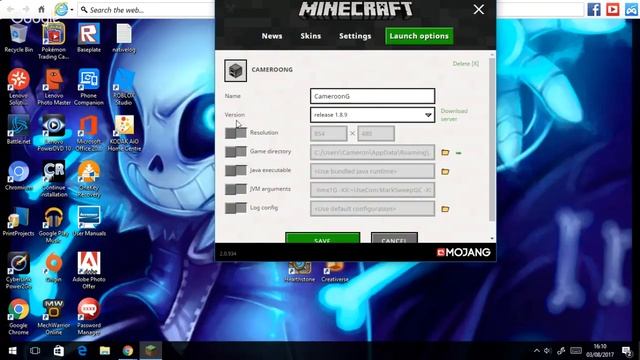This screenshot has width=640, height=360.
Task: Open Adobe Photo Offer icon
Action: pos(89,271)
